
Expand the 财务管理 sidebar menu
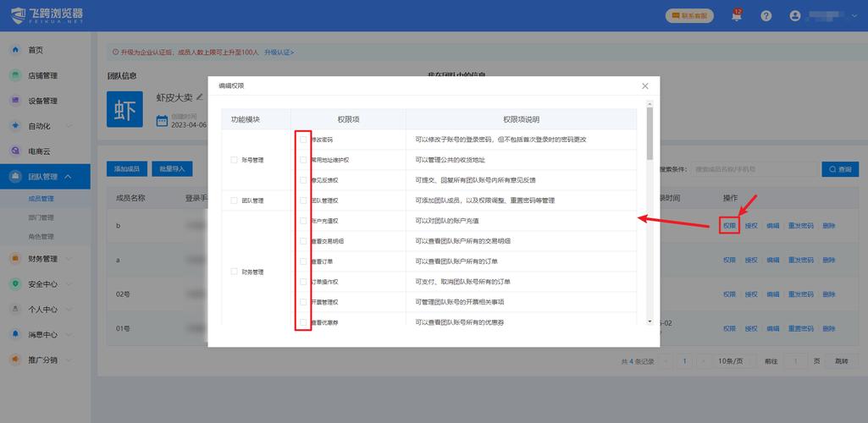pyautogui.click(x=68, y=259)
